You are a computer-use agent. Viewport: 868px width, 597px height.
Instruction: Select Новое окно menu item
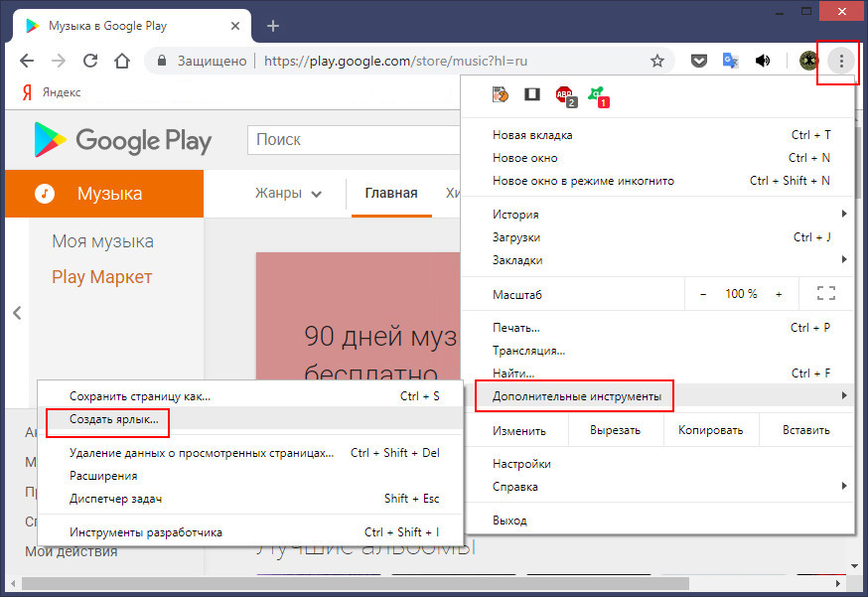coord(657,158)
